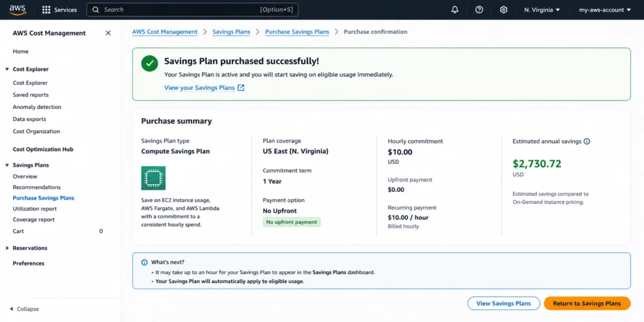The height and width of the screenshot is (322, 644).
Task: Collapse the Savings Plans section
Action: [7, 165]
